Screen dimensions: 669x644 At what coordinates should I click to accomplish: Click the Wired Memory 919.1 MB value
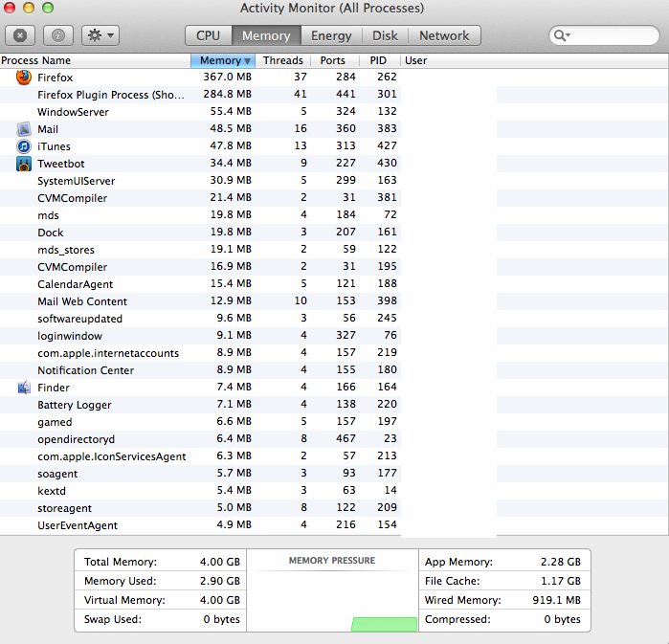(x=556, y=600)
